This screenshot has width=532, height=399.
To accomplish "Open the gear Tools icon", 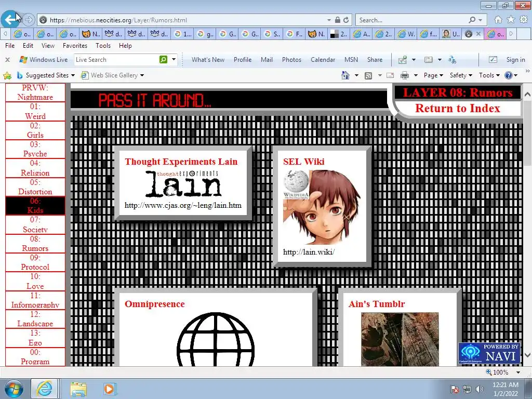I will pos(524,20).
